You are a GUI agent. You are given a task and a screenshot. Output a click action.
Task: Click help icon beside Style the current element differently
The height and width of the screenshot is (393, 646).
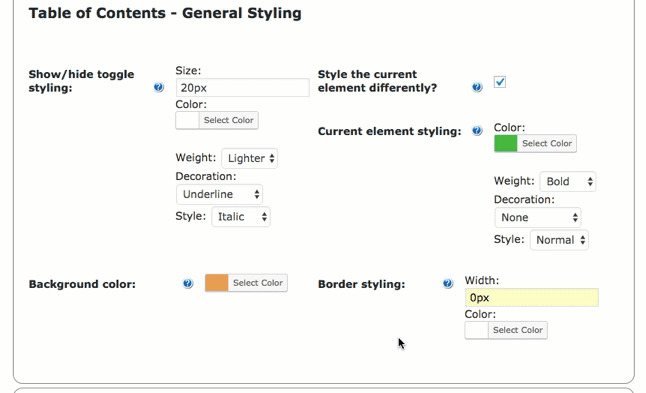pyautogui.click(x=477, y=87)
